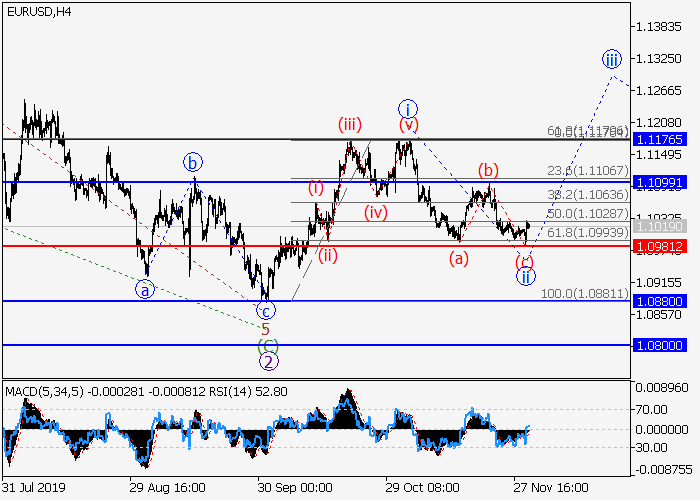The width and height of the screenshot is (700, 500).
Task: Click the blue circled wave ii label
Action: click(x=526, y=277)
